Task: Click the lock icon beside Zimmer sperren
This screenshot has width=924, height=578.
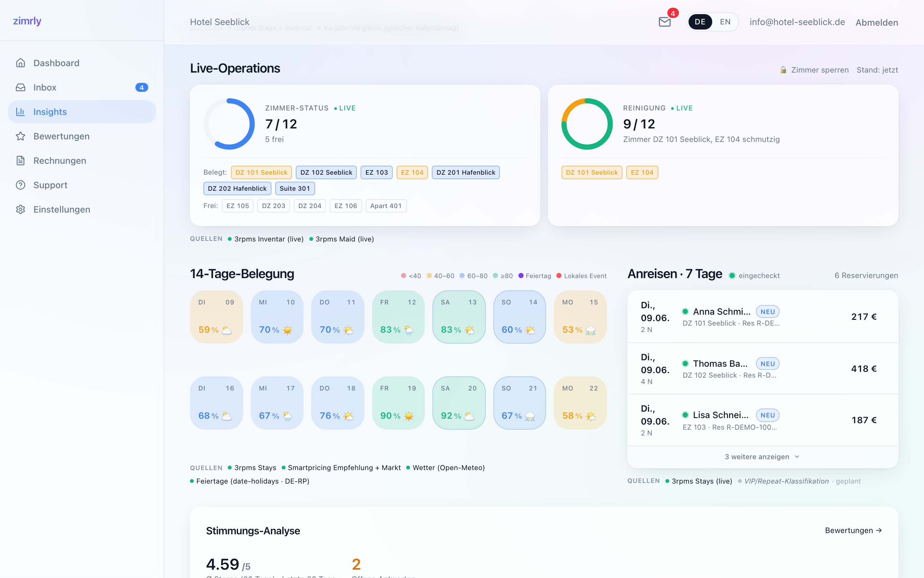Action: pyautogui.click(x=783, y=70)
